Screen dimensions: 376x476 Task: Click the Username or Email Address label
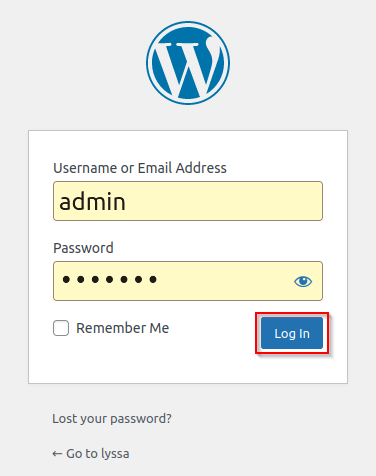tap(140, 168)
